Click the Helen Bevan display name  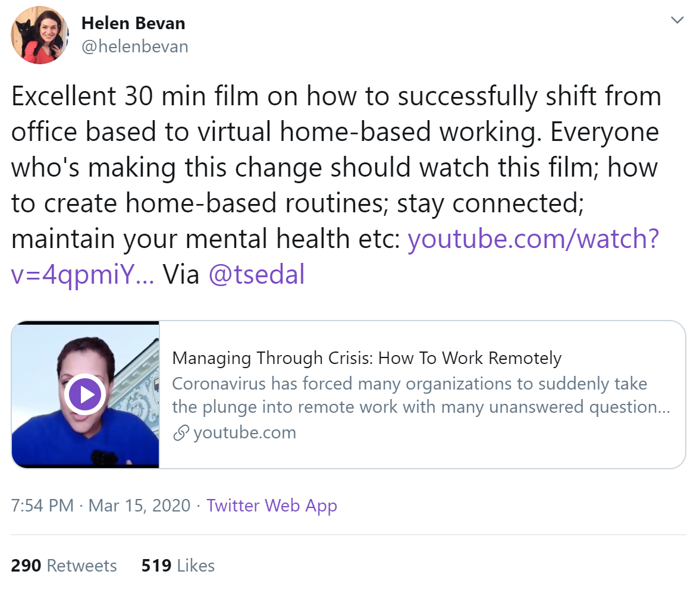click(x=133, y=23)
